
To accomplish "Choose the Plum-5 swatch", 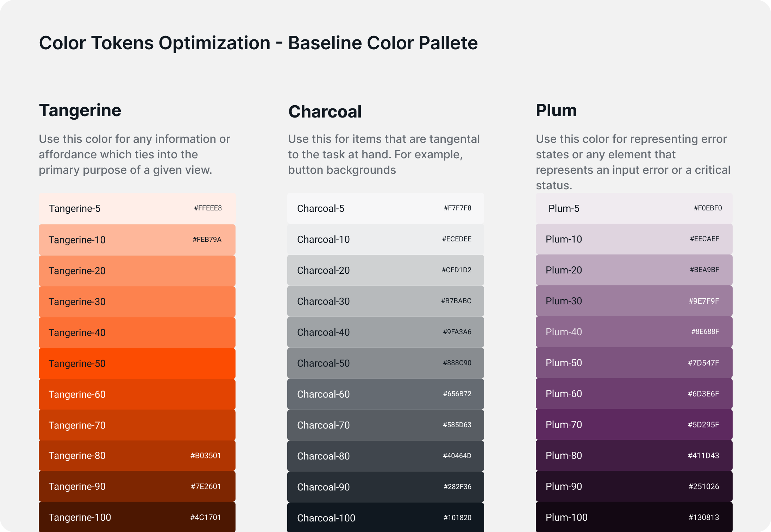I will [x=634, y=208].
